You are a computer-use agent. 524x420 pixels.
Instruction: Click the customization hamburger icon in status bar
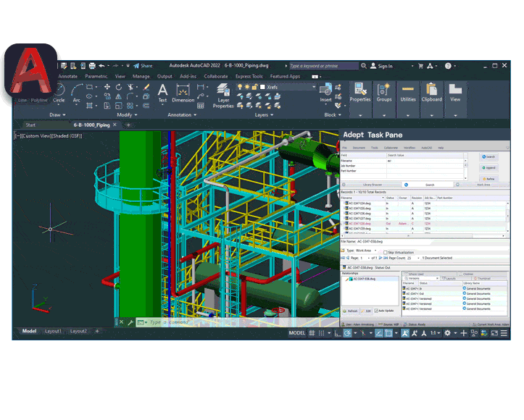point(504,333)
